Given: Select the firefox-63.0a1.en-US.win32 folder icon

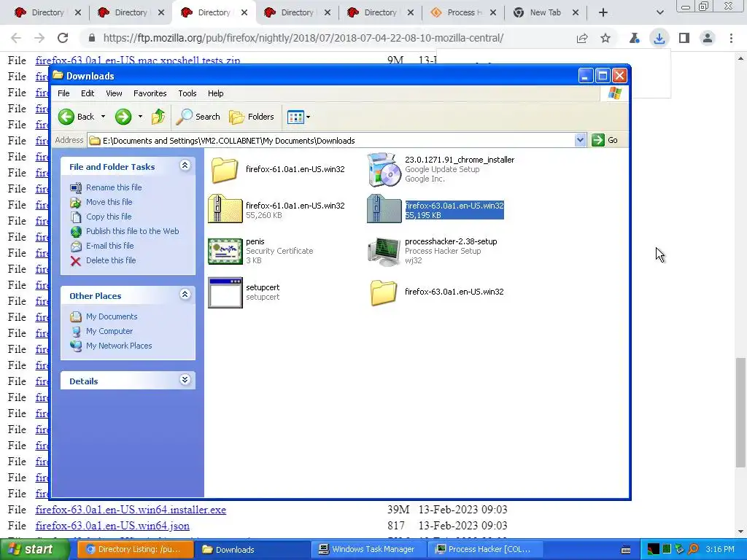Looking at the screenshot, I should (384, 292).
